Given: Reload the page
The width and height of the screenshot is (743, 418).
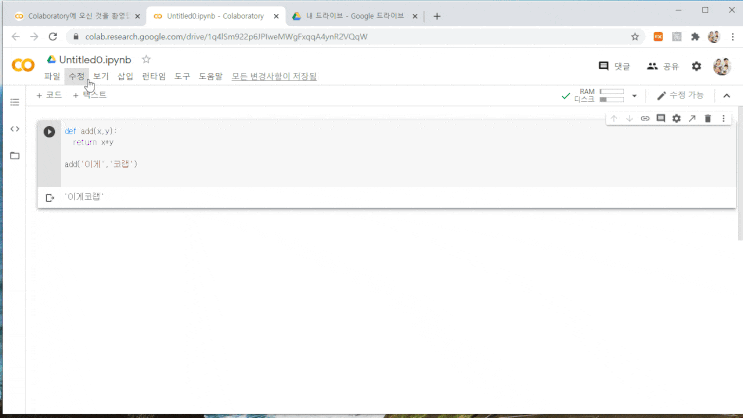Looking at the screenshot, I should 53,36.
